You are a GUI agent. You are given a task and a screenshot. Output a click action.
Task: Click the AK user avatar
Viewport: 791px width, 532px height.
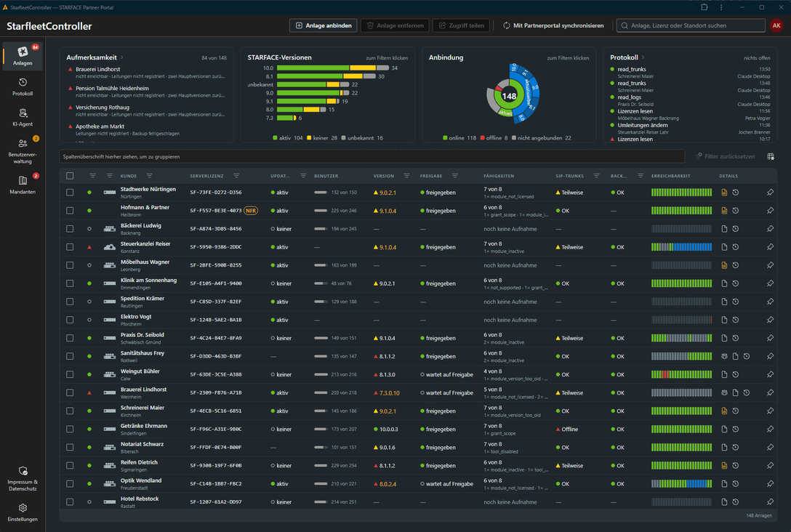(x=776, y=25)
